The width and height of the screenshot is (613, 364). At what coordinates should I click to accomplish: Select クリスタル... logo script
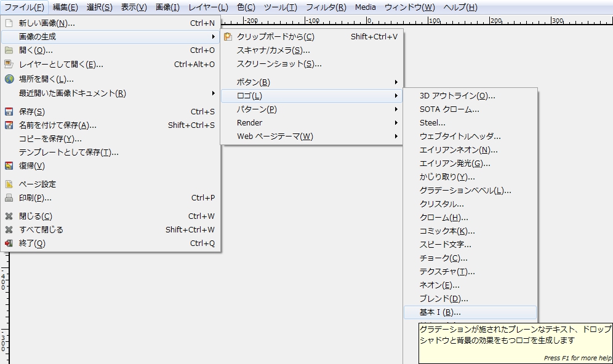click(x=470, y=204)
